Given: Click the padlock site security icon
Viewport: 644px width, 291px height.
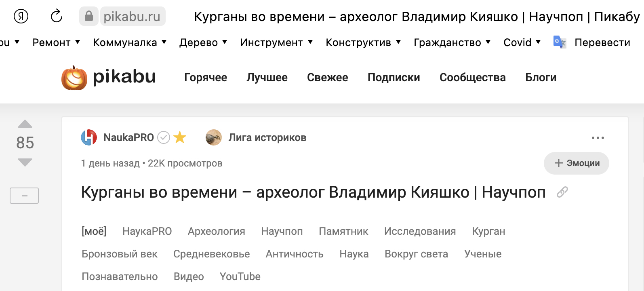Looking at the screenshot, I should [89, 17].
